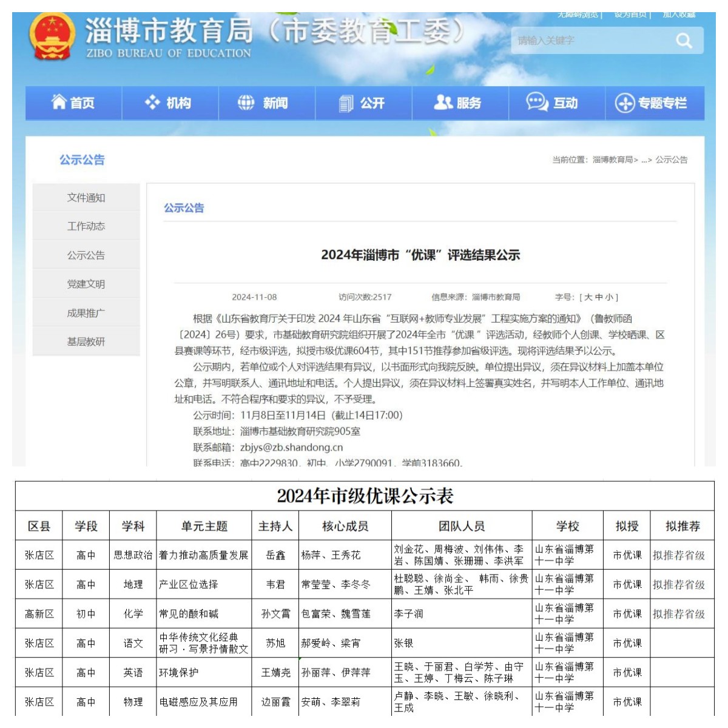Click the 电磁感应及其应用 topic cell
728x728 pixels.
204,702
